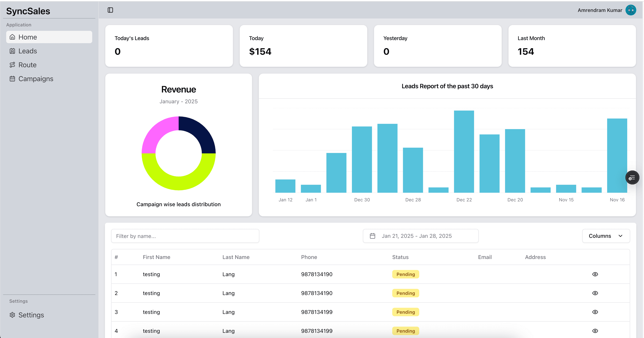Click phone 9878134199 in row 3
This screenshot has height=338, width=644.
click(x=317, y=312)
